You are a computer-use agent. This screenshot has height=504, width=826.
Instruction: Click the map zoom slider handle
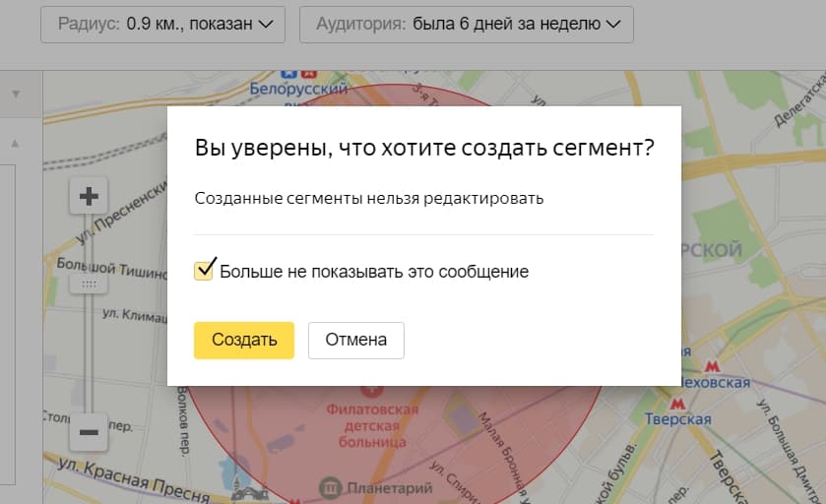[x=89, y=284]
